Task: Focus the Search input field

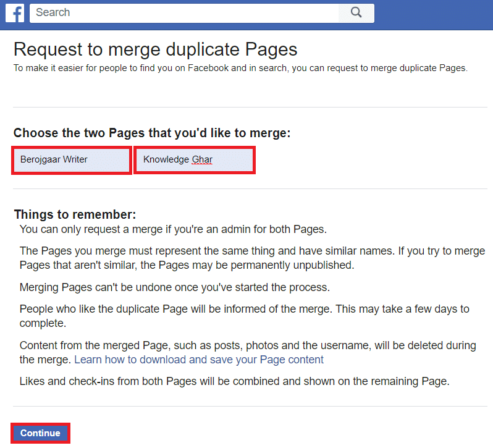Action: pos(184,13)
